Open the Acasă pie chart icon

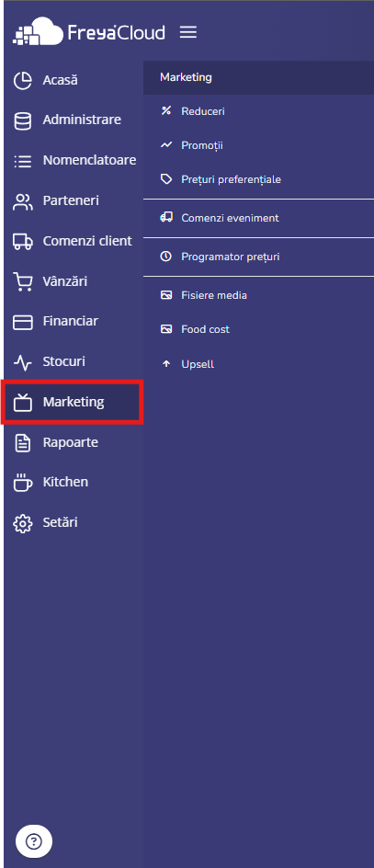[x=23, y=80]
